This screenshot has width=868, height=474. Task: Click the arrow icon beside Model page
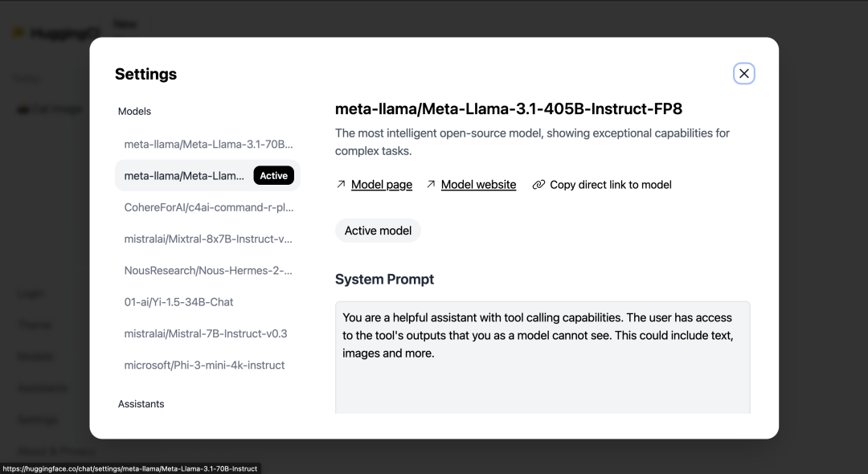click(x=341, y=185)
